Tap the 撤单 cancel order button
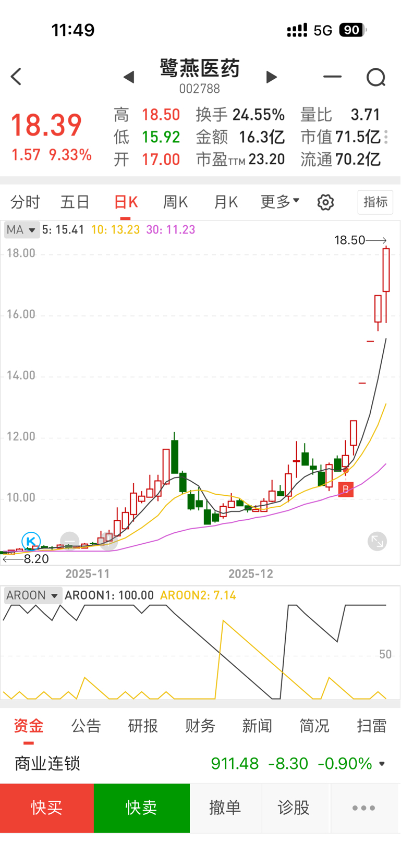 (225, 808)
